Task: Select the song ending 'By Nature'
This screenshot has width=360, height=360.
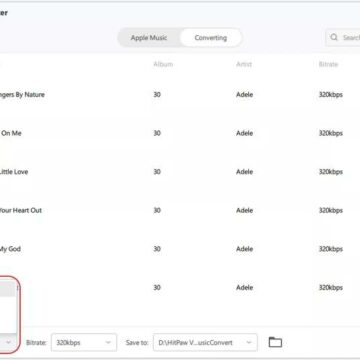Action: (22, 95)
